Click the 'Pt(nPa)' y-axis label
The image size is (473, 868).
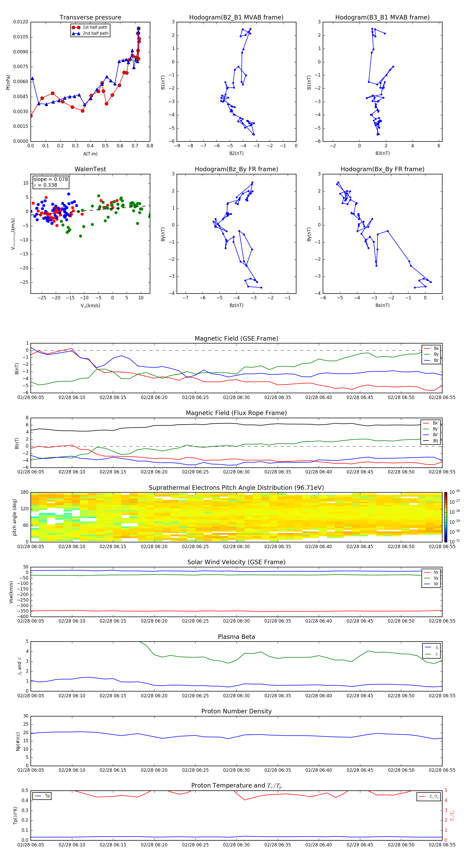(8, 82)
